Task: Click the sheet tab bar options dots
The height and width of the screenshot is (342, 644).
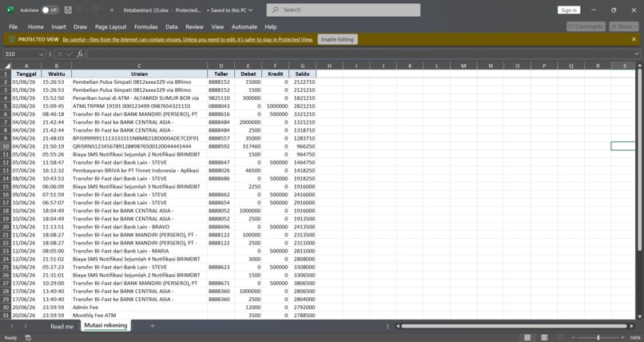Action: click(x=388, y=326)
